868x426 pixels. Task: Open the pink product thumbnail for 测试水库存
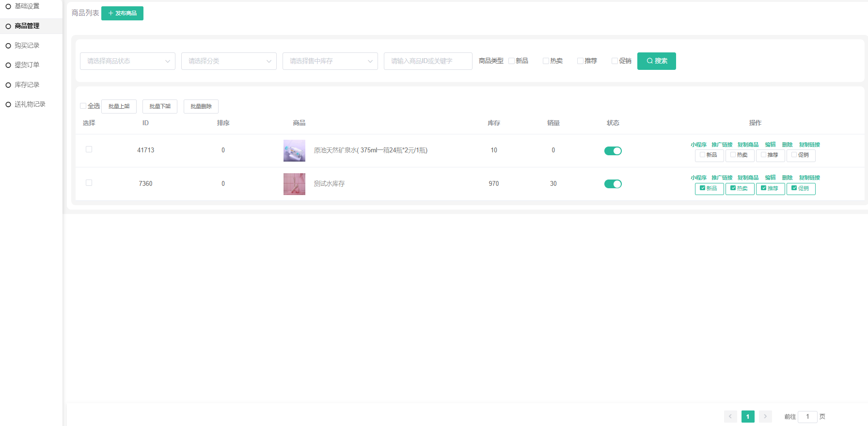click(x=294, y=184)
